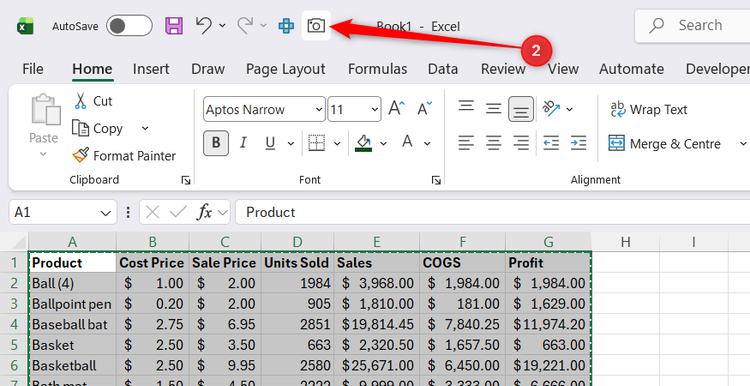
Task: Open the fill colour palette arrow
Action: coord(383,143)
